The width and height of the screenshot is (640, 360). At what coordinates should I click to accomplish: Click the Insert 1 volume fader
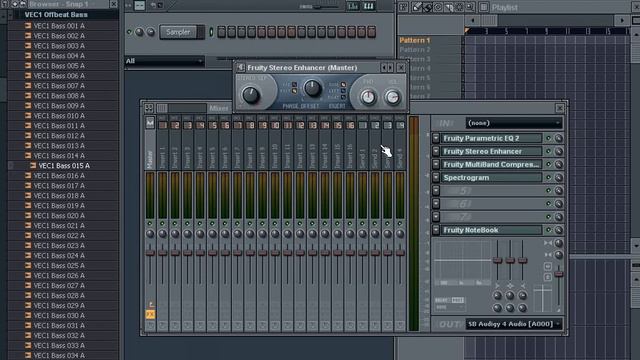pos(162,253)
